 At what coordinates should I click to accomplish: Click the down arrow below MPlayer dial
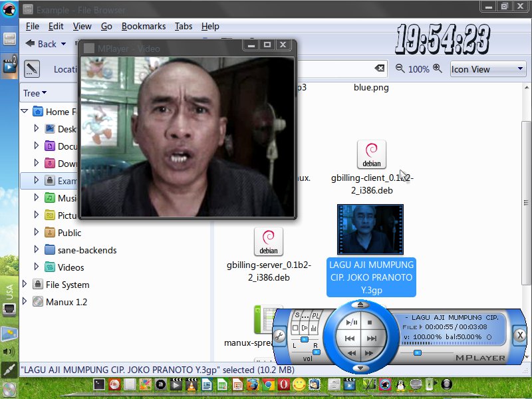click(x=360, y=368)
